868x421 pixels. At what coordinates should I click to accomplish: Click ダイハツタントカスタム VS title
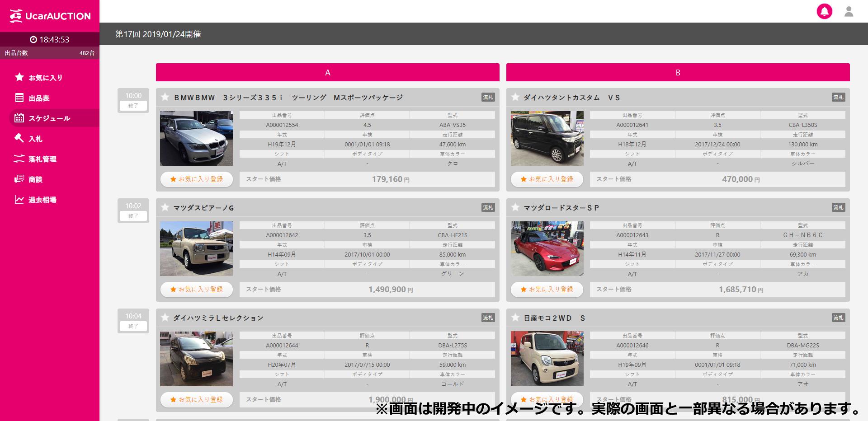pyautogui.click(x=572, y=98)
